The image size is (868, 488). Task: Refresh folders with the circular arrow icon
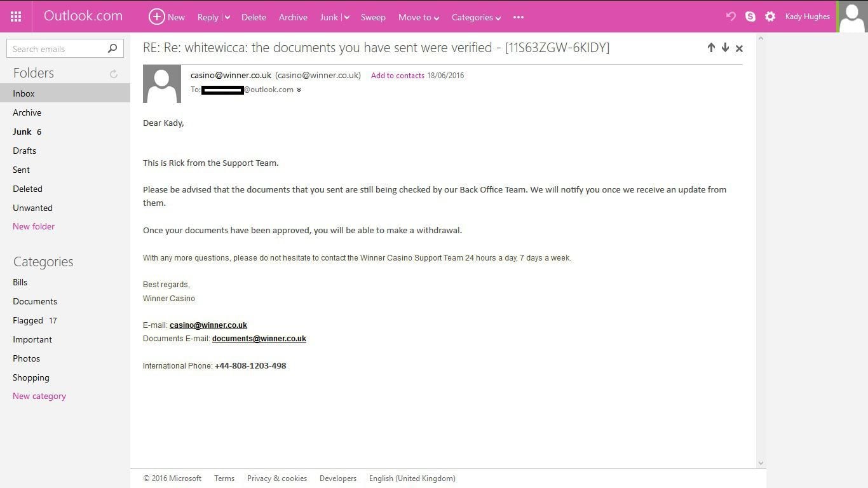tap(114, 74)
